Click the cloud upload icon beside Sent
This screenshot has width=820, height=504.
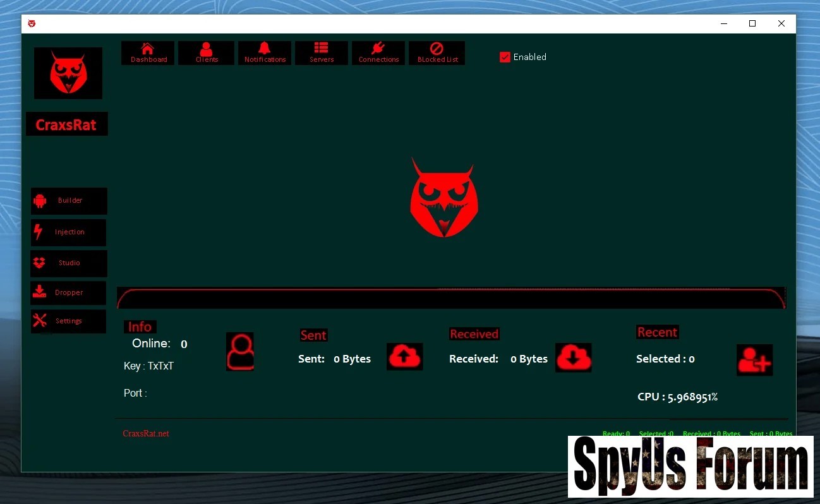coord(404,357)
